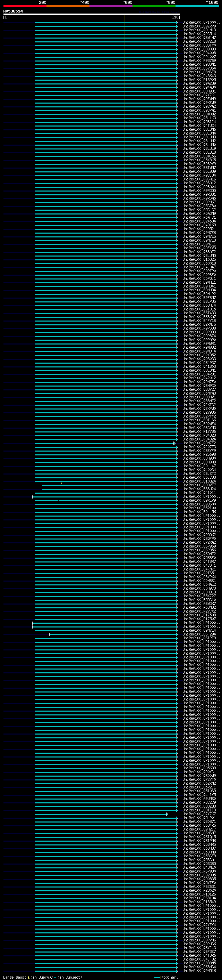Select hit label UniRef100_Q84RU1
222x980 pixels.
(x=199, y=374)
